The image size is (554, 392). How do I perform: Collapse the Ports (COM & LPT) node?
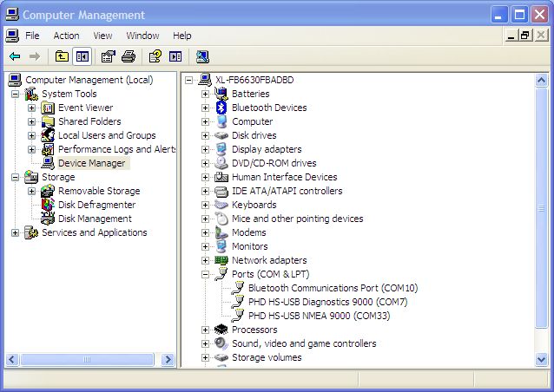pos(206,274)
